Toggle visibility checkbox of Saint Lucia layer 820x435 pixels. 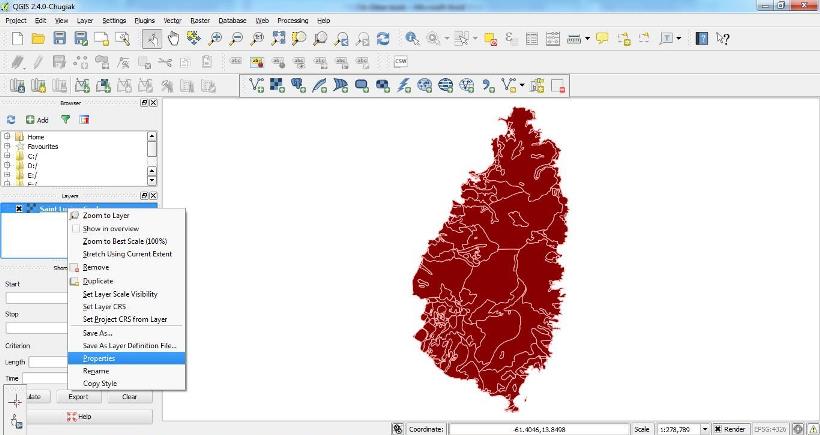coord(19,208)
